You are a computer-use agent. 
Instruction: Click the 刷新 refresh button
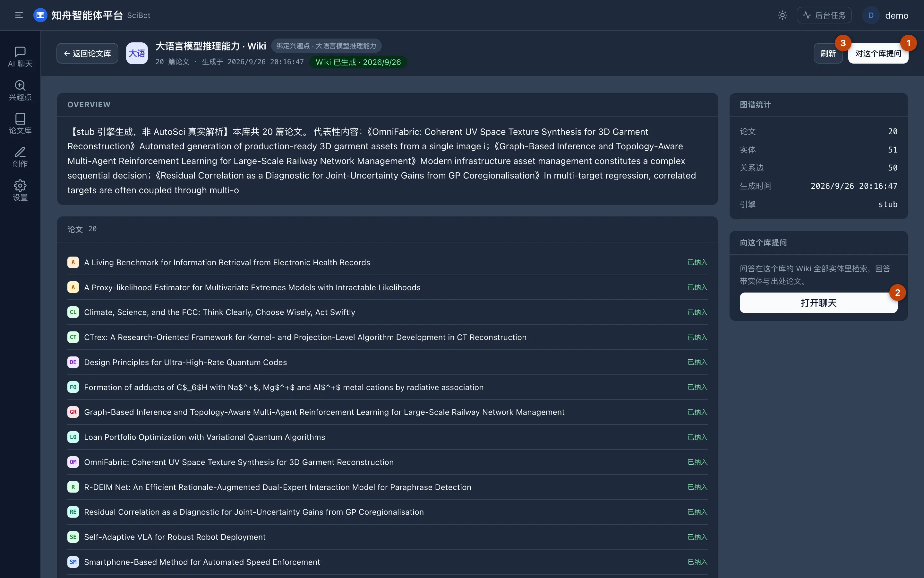[828, 54]
